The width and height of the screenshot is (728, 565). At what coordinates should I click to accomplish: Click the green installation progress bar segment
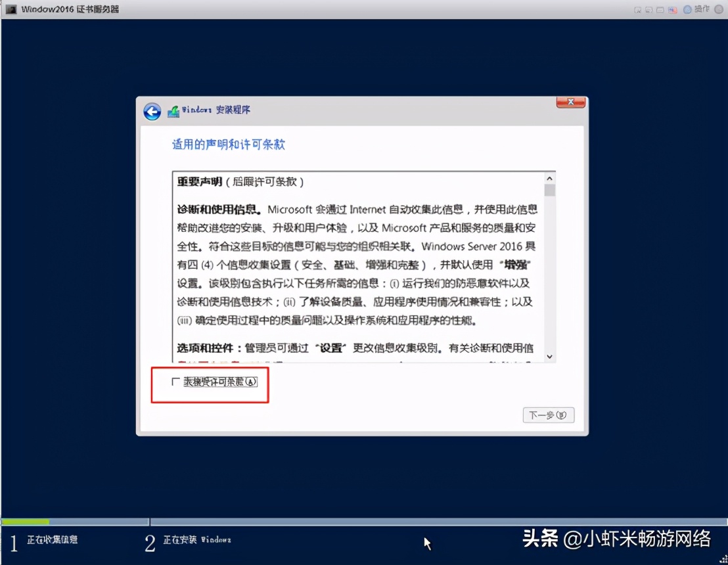pyautogui.click(x=26, y=522)
